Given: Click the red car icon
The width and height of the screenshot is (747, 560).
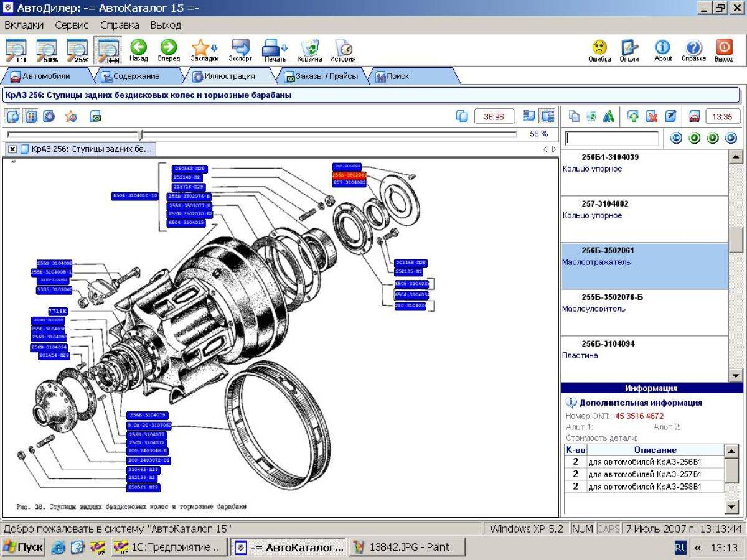Looking at the screenshot, I should (x=695, y=116).
